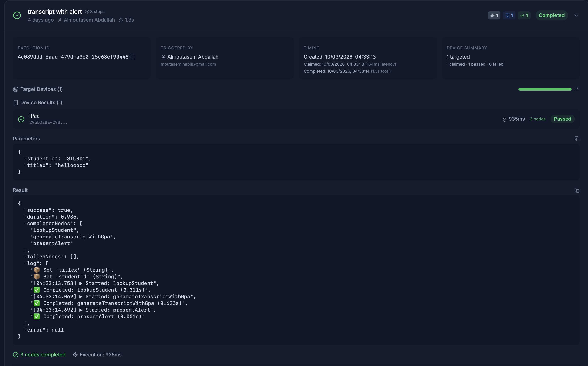Click the passed devices count badge
The height and width of the screenshot is (366, 588).
524,15
